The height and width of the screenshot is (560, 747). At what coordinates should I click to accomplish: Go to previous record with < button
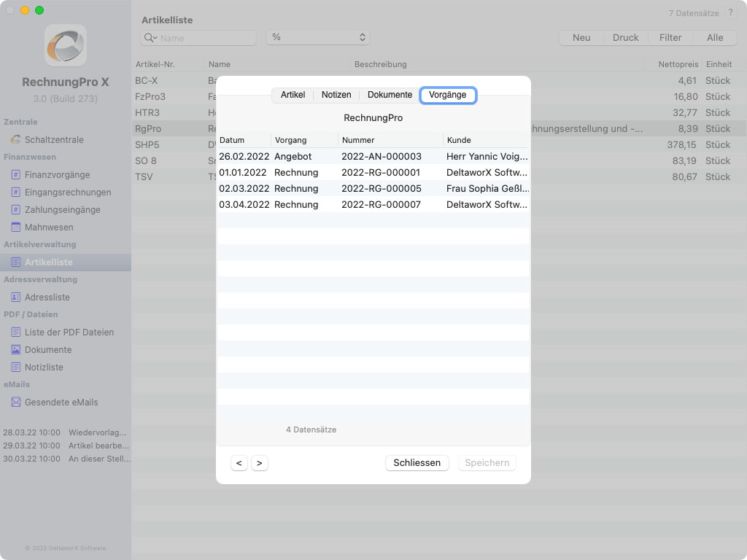pyautogui.click(x=239, y=463)
